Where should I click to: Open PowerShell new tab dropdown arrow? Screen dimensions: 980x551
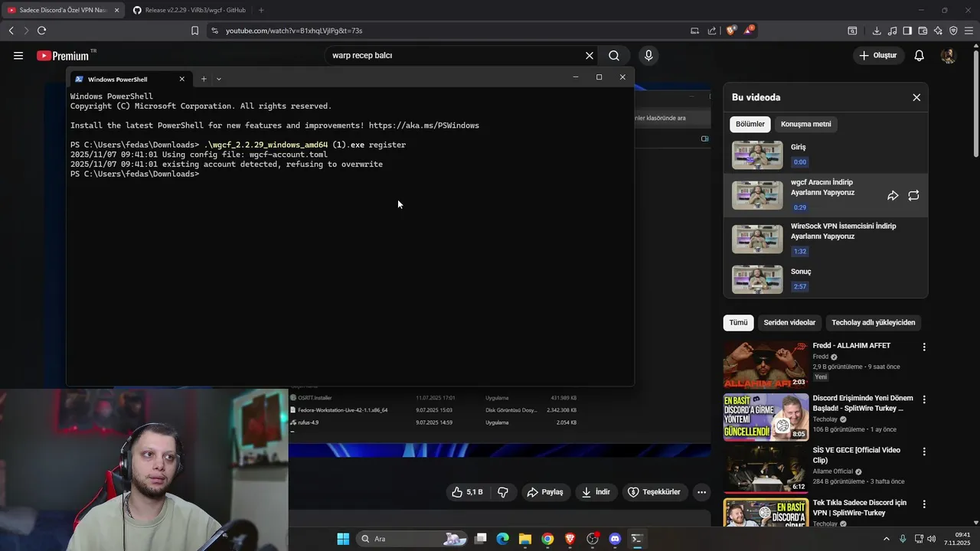coord(219,79)
